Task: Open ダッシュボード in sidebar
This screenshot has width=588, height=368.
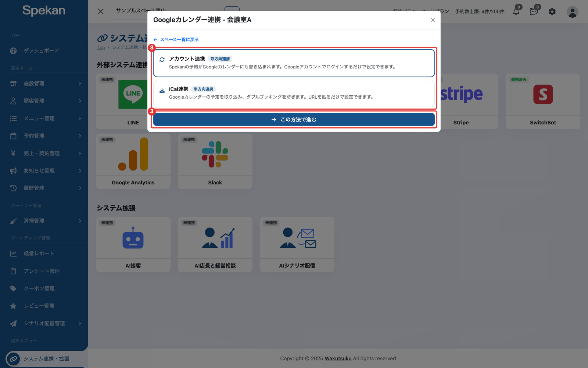Action: pyautogui.click(x=44, y=51)
